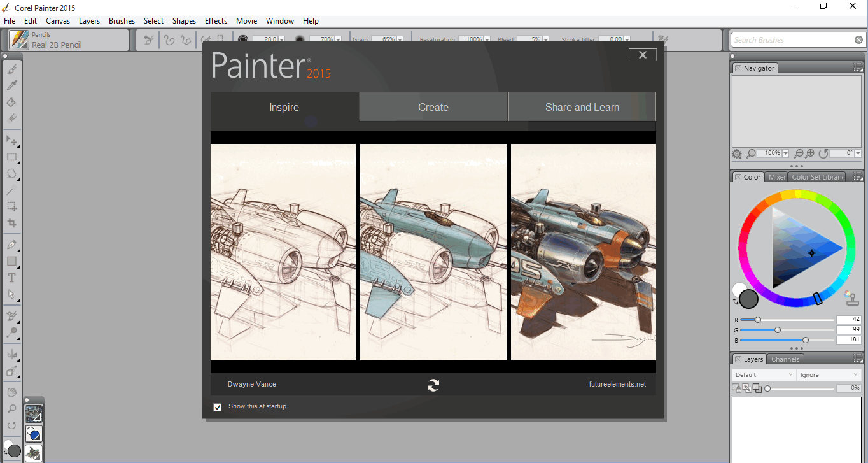
Task: Select the Mirror Painting tool
Action: click(x=11, y=354)
